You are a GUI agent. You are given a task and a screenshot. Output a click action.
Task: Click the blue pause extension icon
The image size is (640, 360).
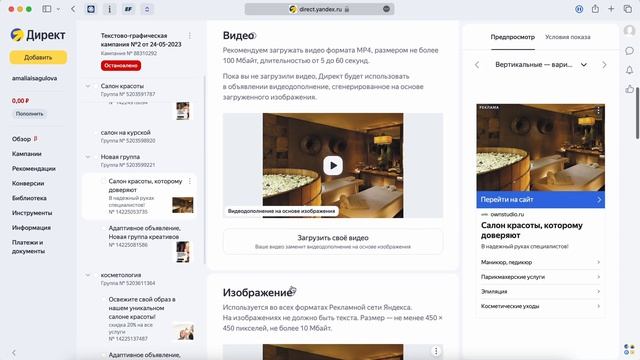[x=579, y=9]
